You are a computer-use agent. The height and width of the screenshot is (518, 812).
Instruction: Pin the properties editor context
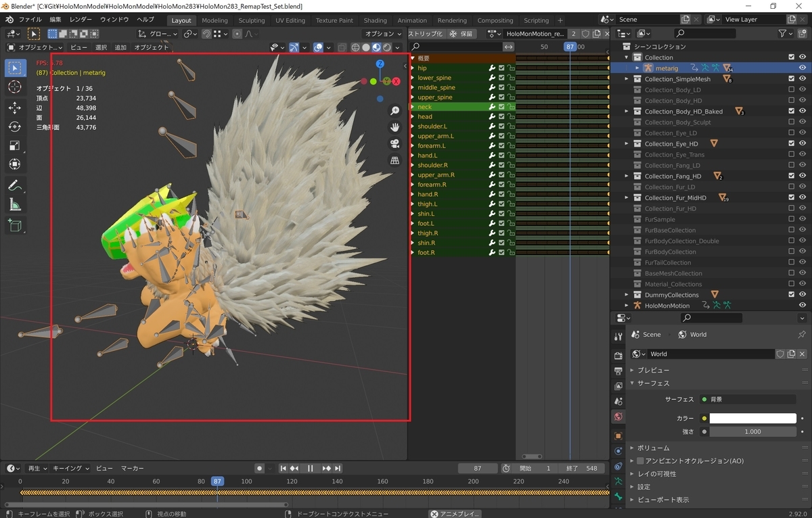(802, 335)
